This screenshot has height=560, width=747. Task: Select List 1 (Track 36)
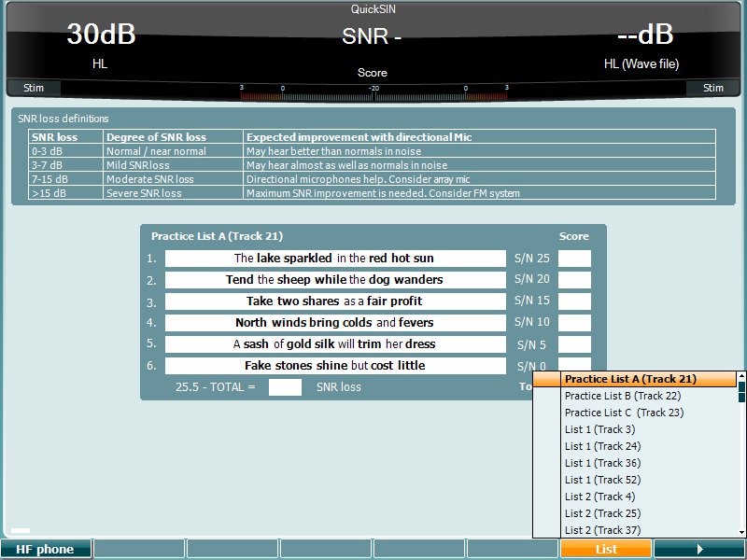pyautogui.click(x=635, y=463)
